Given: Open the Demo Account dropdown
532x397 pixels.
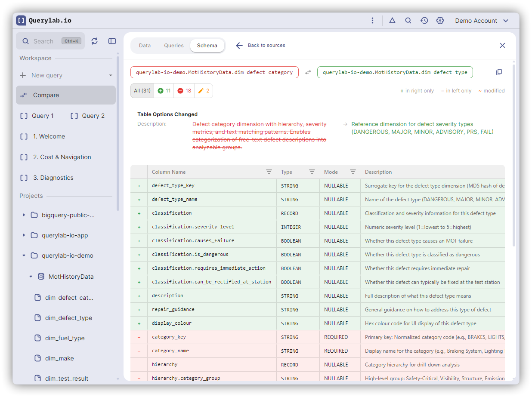Looking at the screenshot, I should 482,21.
